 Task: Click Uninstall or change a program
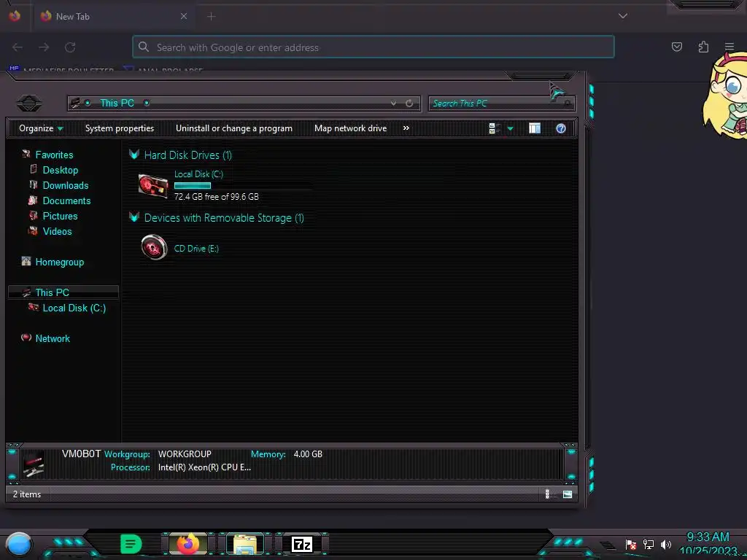click(234, 128)
